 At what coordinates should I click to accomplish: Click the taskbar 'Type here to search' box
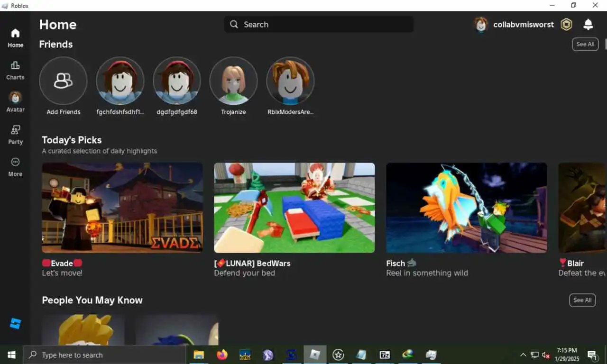104,355
